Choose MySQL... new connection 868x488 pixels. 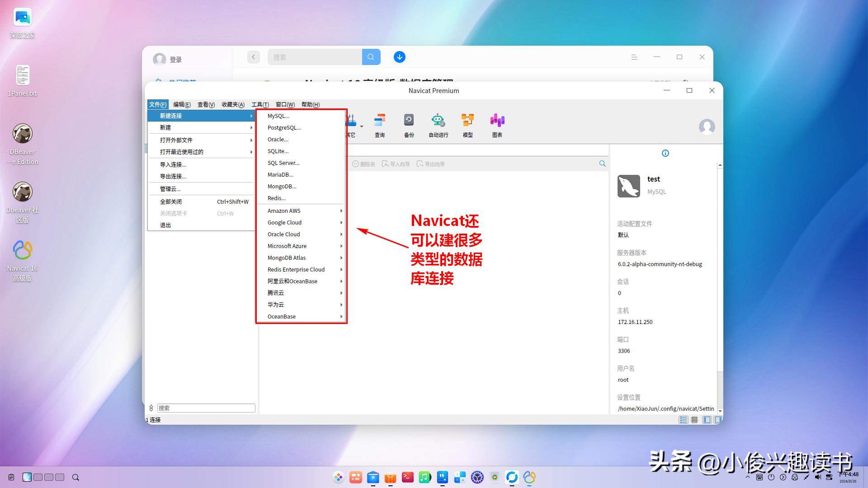(x=302, y=116)
